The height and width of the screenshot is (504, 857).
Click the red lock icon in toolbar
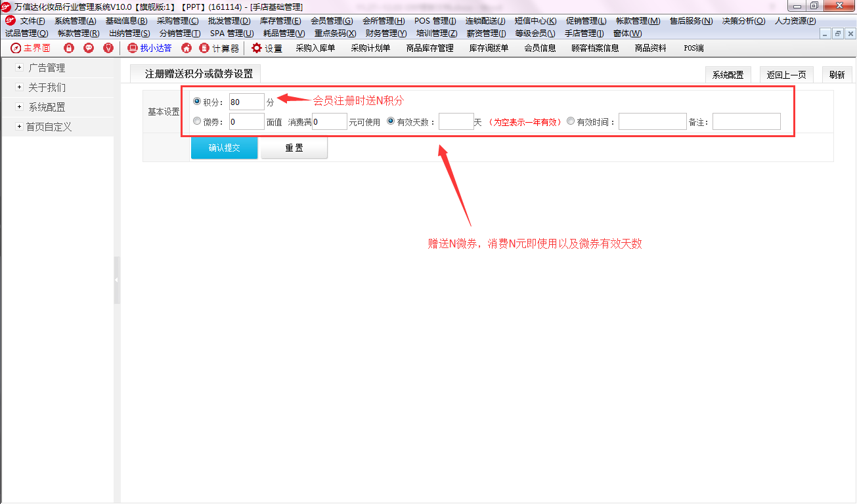tap(68, 48)
